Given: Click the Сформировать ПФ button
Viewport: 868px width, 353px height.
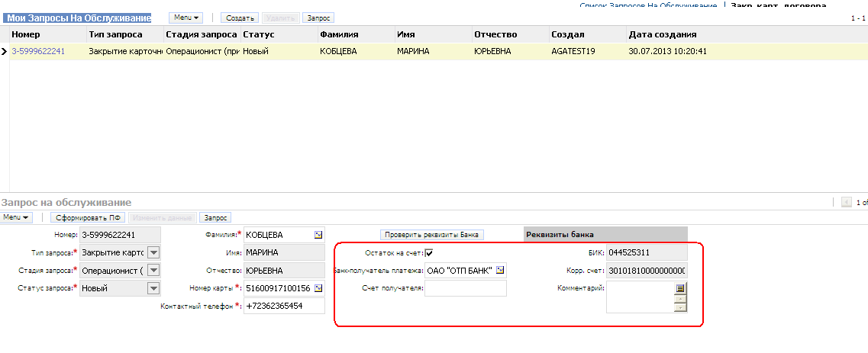Looking at the screenshot, I should 88,217.
